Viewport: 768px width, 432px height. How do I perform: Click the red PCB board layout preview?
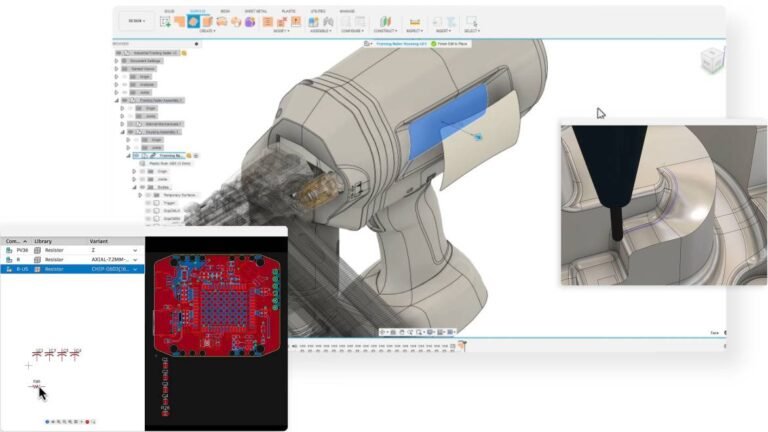216,305
